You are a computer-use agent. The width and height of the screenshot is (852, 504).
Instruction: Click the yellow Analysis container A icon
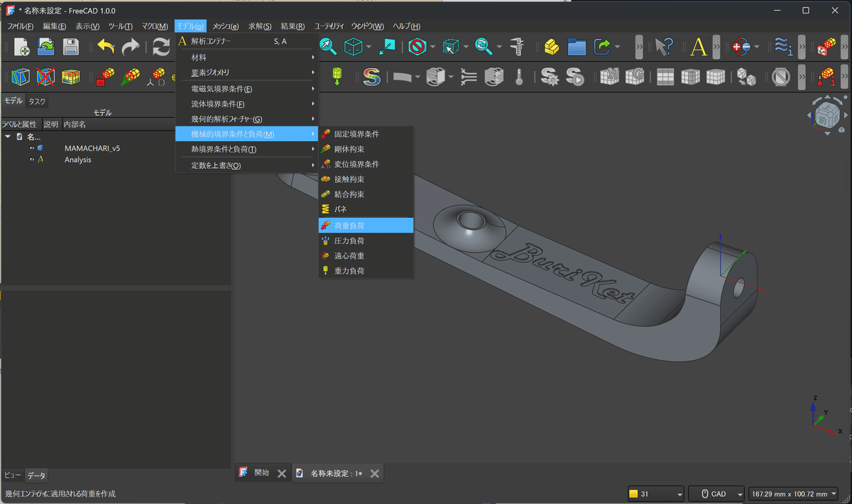tap(699, 47)
